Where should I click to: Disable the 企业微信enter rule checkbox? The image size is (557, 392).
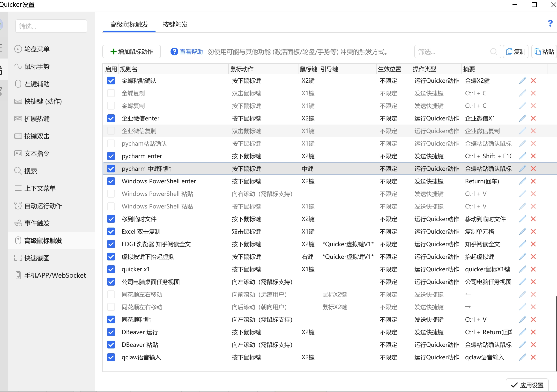(111, 118)
